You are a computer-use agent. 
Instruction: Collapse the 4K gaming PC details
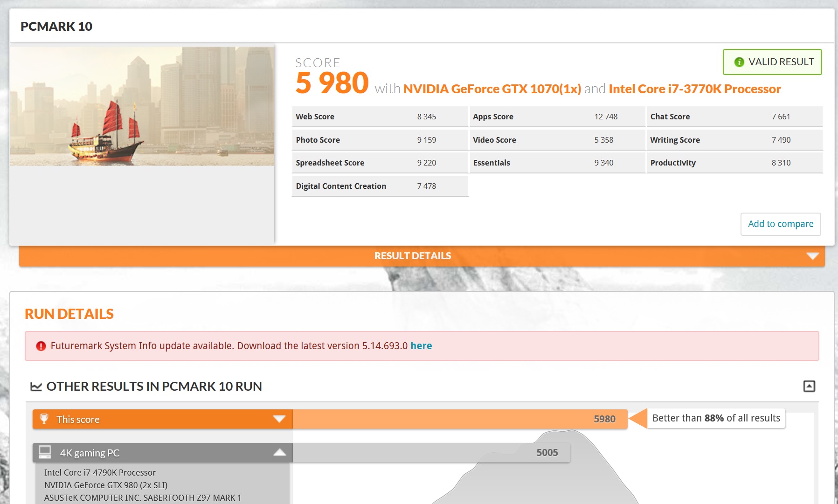(x=279, y=452)
